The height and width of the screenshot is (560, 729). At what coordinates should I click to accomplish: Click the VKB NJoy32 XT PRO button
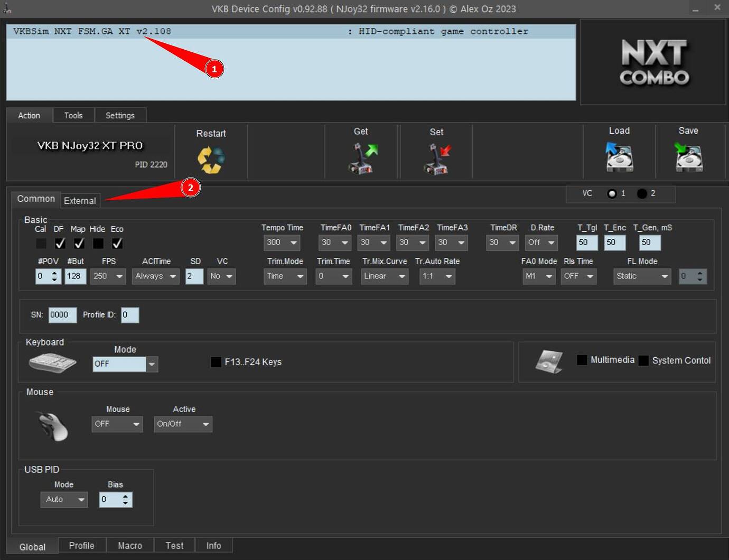pos(90,146)
